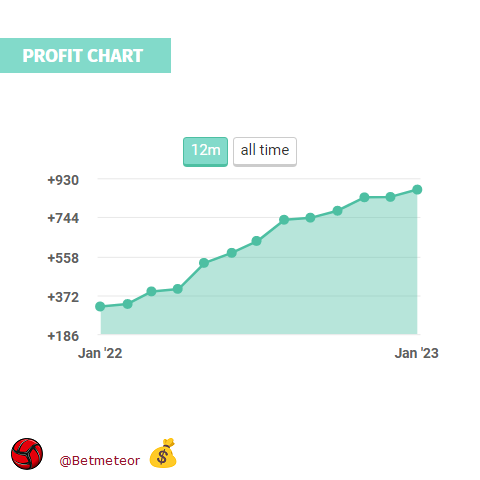Click the Jan '23 x-axis label
The image size is (480, 480).
(417, 353)
